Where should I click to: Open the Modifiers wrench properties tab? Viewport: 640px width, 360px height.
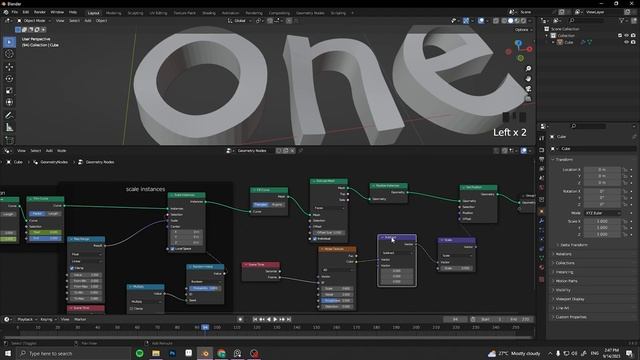(542, 221)
